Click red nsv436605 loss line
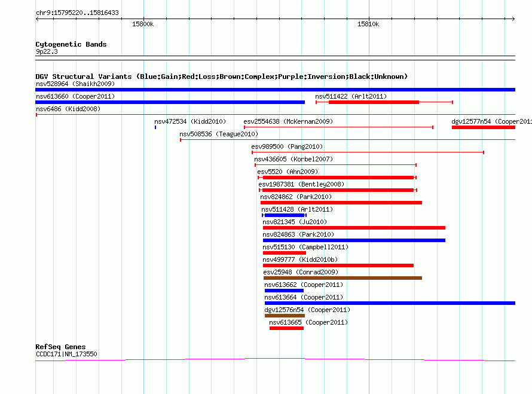Screen dimensions: 532x394 [335, 165]
